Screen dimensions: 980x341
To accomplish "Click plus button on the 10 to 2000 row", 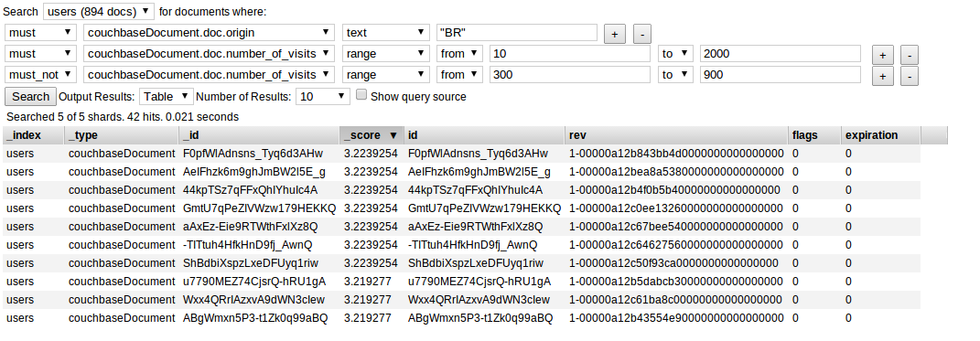I will pos(882,56).
